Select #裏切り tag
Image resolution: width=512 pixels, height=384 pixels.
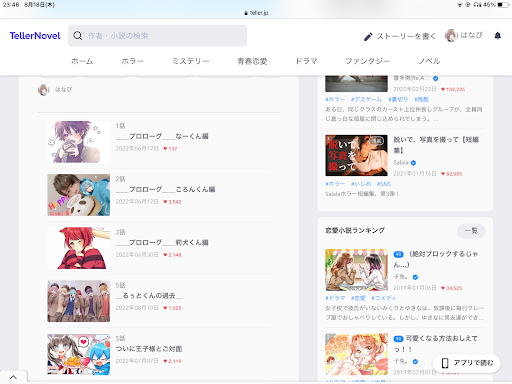(398, 99)
